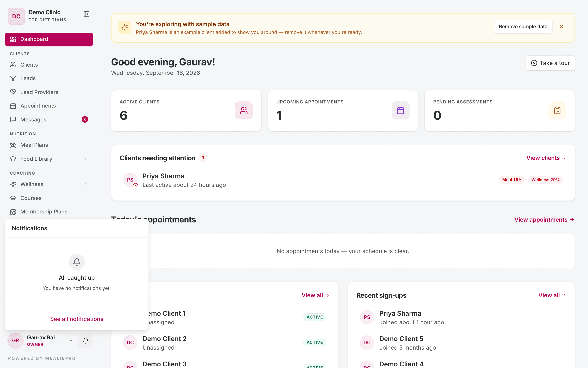Screen dimensions: 588x368
Task: Open the Clients page in the sidebar
Action: (x=49, y=65)
